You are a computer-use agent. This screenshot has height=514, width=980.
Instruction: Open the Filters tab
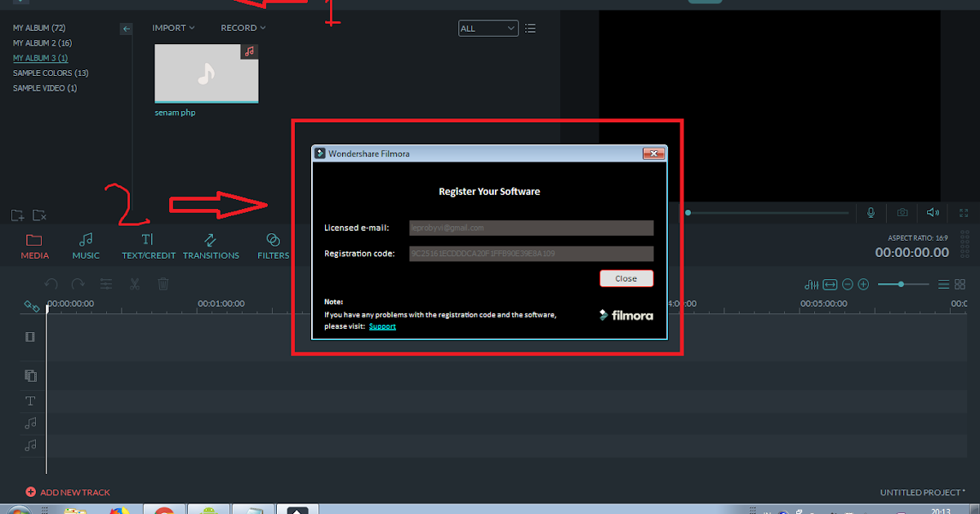(273, 246)
